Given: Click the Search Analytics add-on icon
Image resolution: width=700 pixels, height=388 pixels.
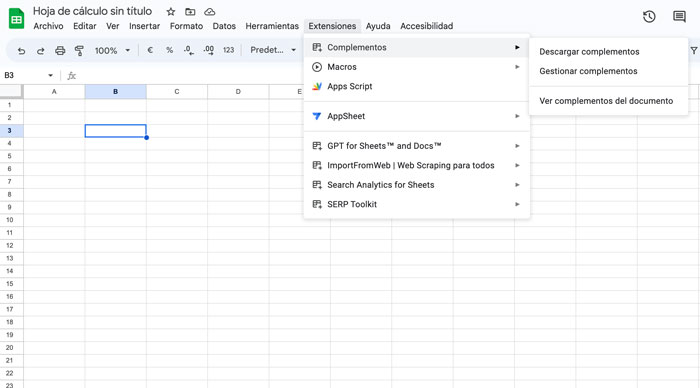Looking at the screenshot, I should [x=317, y=185].
